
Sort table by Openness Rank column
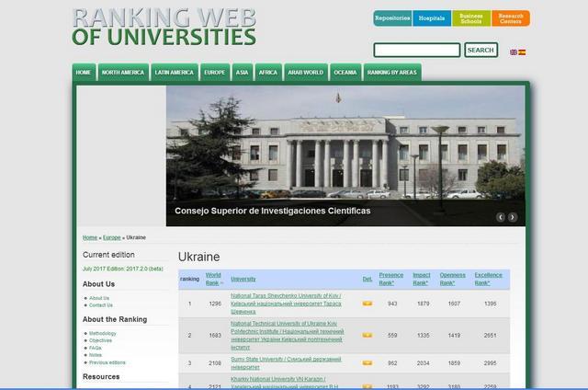pyautogui.click(x=453, y=279)
